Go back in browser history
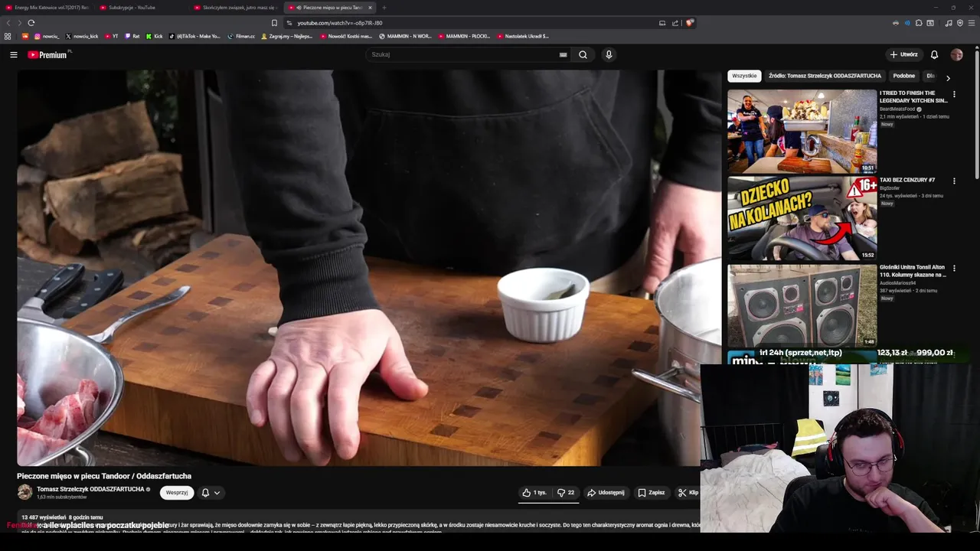Screen dimensions: 980x551 pos(9,23)
